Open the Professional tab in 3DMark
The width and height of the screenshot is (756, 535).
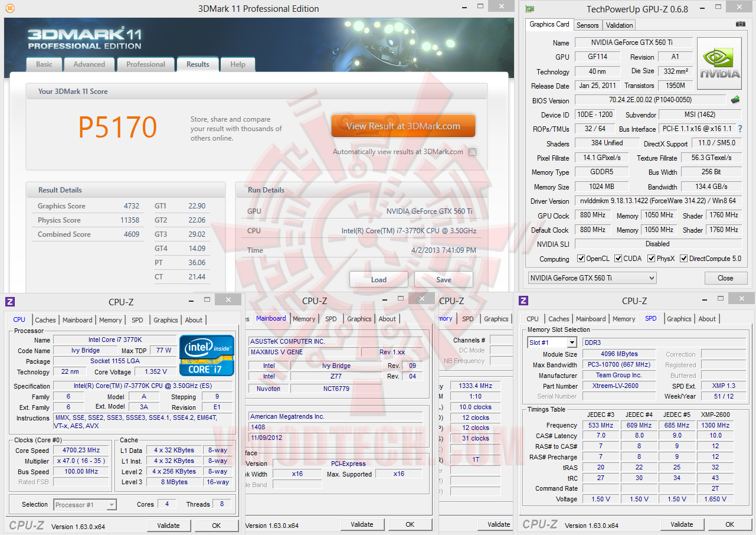[x=146, y=64]
